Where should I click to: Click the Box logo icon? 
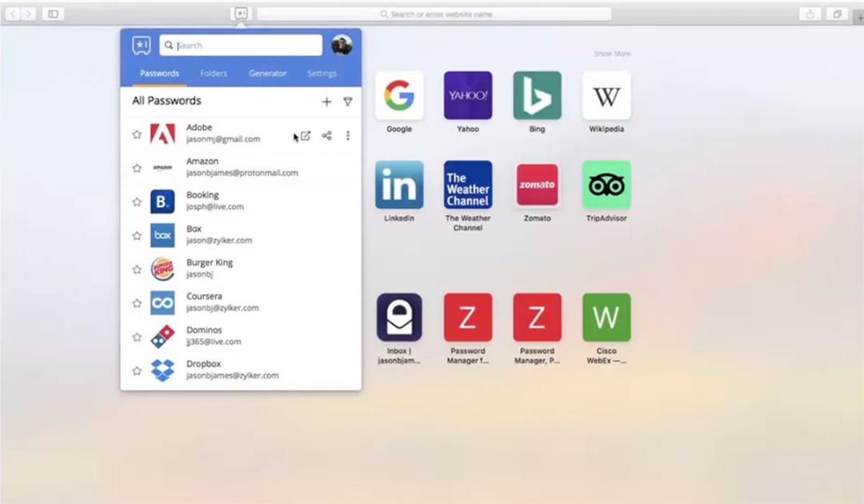coord(162,235)
